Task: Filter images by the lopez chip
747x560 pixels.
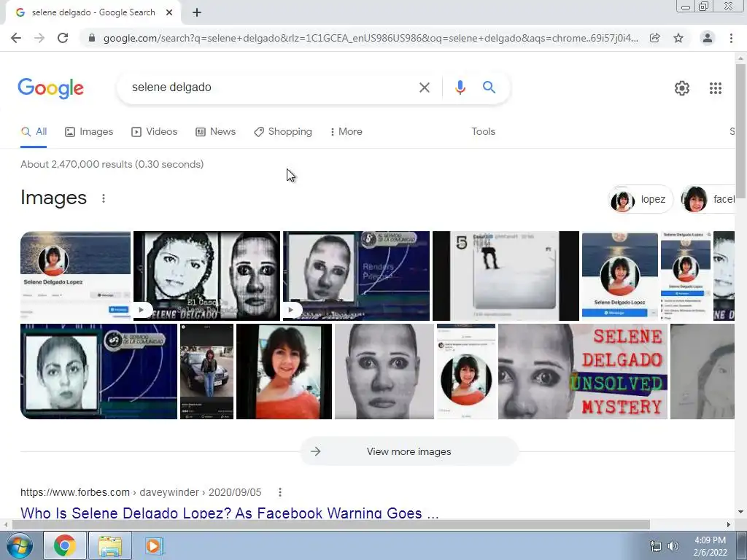Action: pyautogui.click(x=640, y=199)
